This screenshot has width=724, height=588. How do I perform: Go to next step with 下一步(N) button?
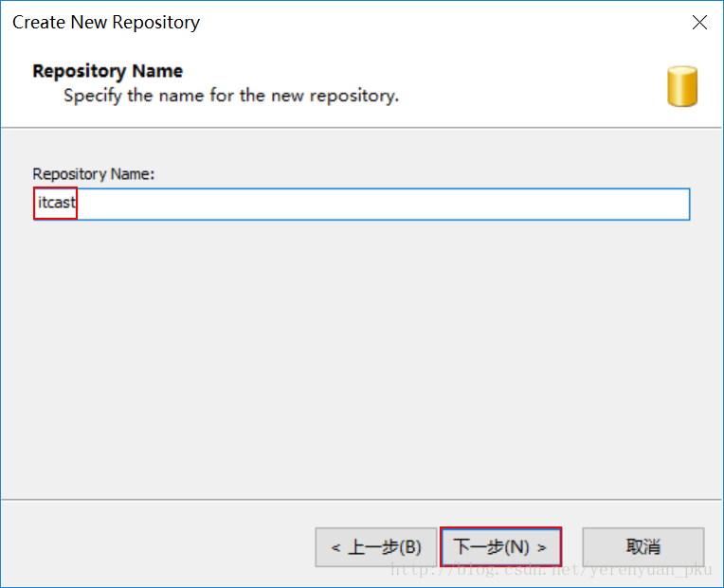click(500, 547)
